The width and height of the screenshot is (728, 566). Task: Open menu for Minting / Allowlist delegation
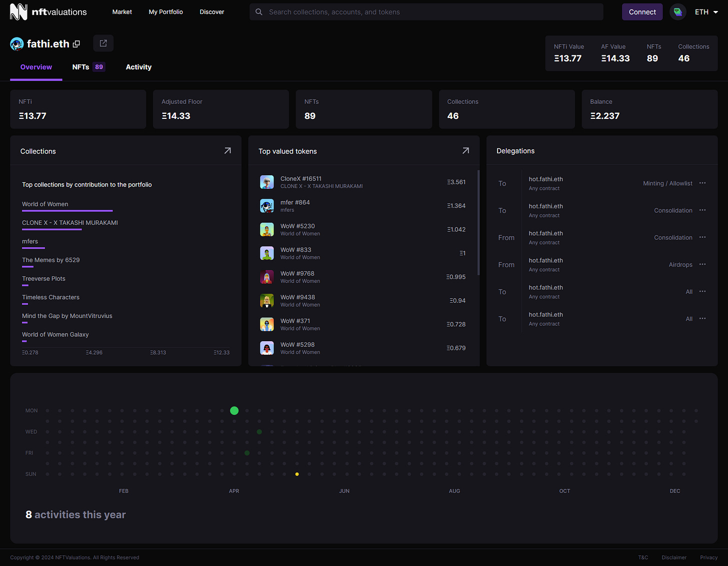click(x=702, y=183)
